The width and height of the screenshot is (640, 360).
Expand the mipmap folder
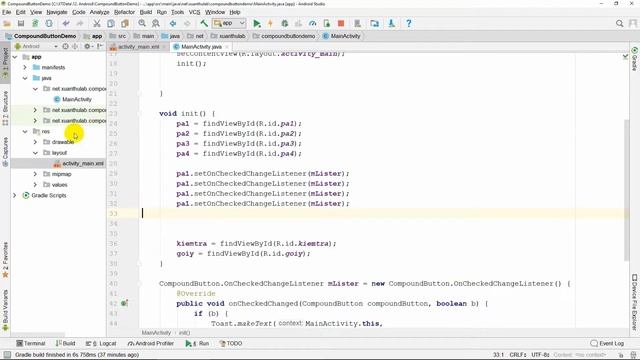coord(35,174)
